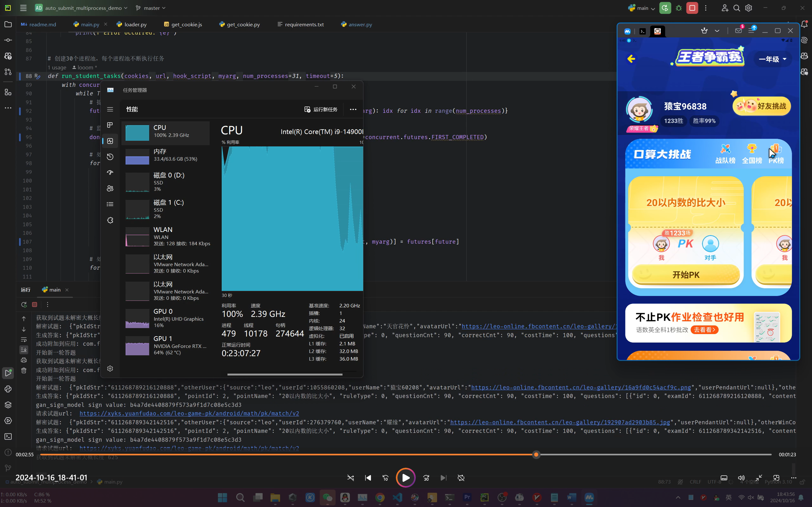Toggle loop repeat in video player
The image size is (812, 507).
coord(461,478)
